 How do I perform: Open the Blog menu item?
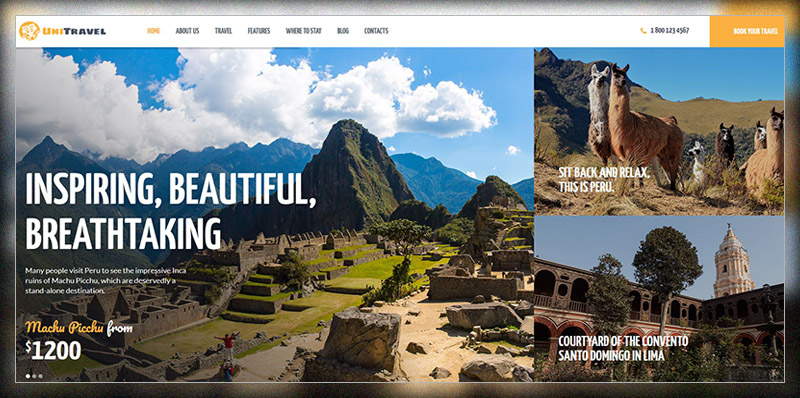click(x=343, y=31)
